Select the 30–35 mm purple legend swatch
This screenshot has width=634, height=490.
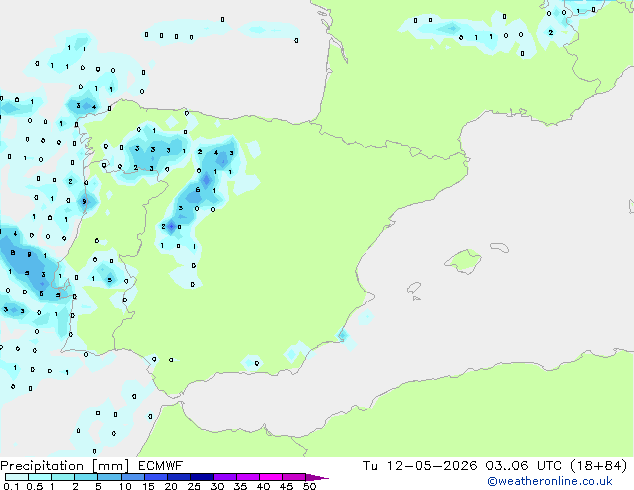coord(224,477)
